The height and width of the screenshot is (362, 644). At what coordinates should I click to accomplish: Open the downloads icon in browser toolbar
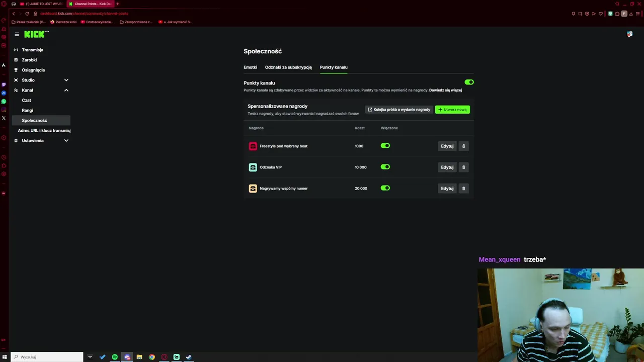pyautogui.click(x=631, y=14)
